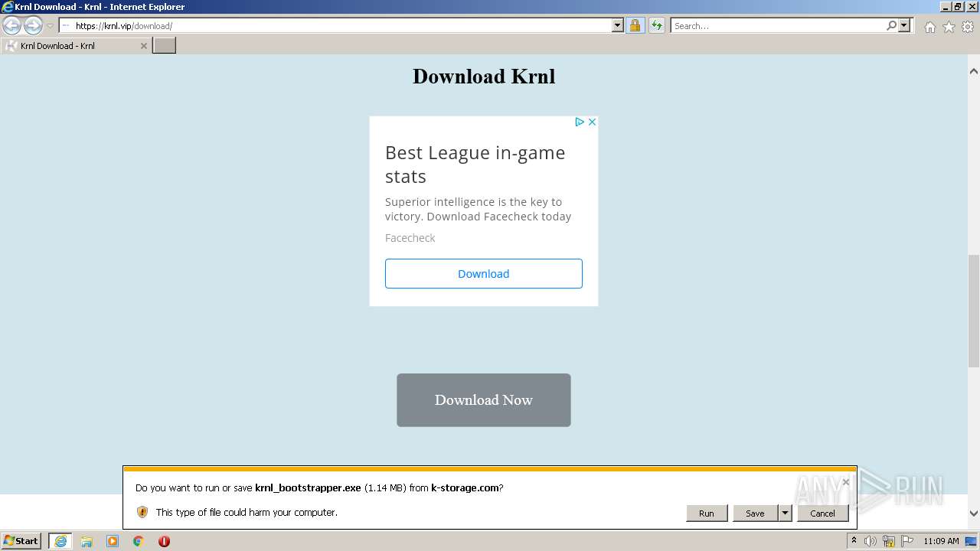The height and width of the screenshot is (551, 980).
Task: Open a new blank tab
Action: (165, 46)
